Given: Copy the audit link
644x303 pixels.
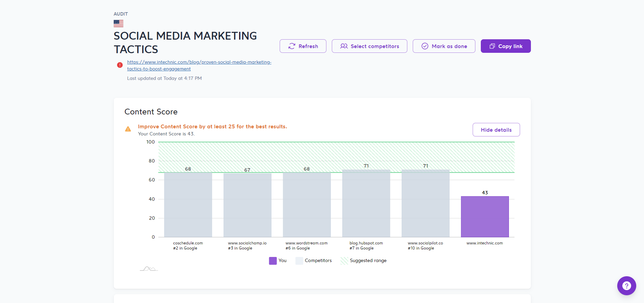Looking at the screenshot, I should [506, 46].
